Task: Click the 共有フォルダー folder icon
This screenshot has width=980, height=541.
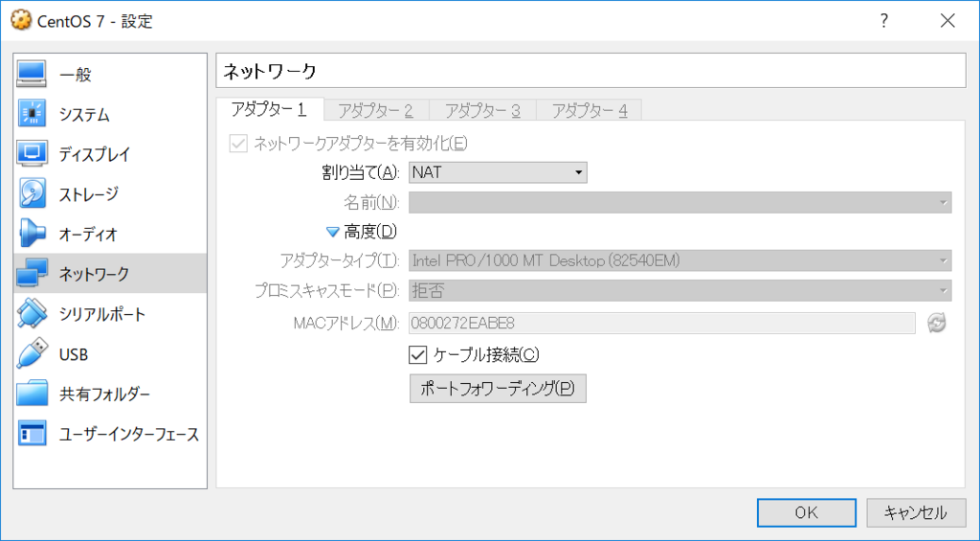Action: pos(32,394)
